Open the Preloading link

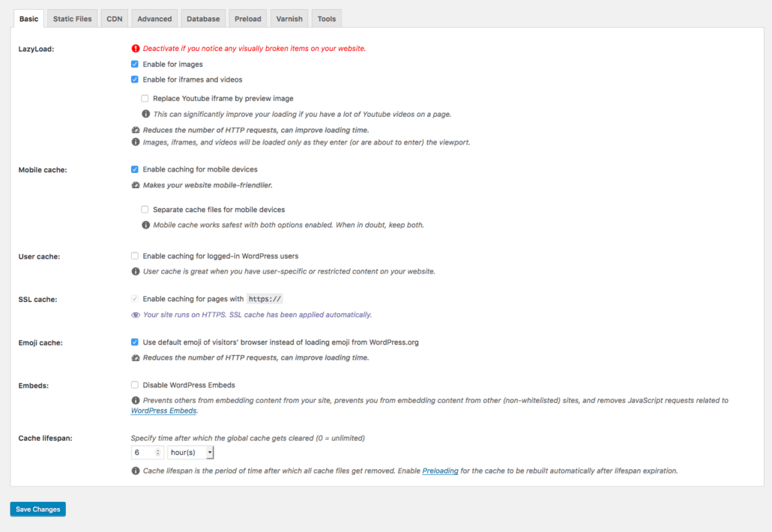[x=440, y=471]
